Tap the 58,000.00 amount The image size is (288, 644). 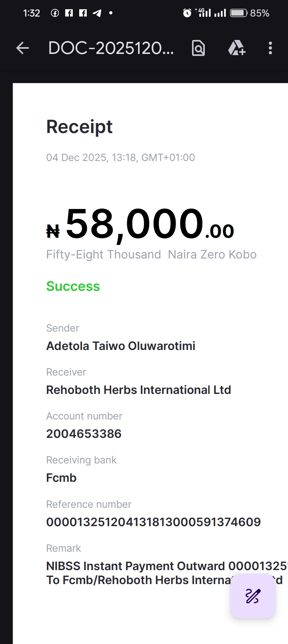click(140, 225)
